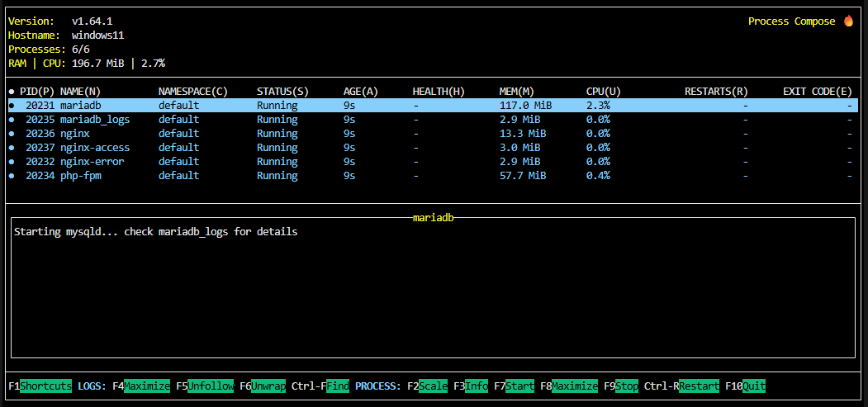Click the hostname windows11 value
Screen dimensions: 868x407
(x=97, y=35)
